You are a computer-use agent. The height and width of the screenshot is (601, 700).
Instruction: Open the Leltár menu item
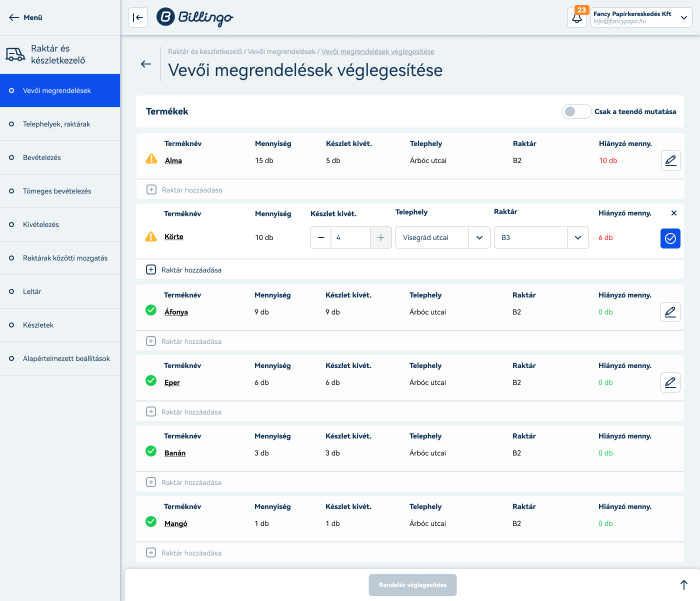pyautogui.click(x=60, y=291)
